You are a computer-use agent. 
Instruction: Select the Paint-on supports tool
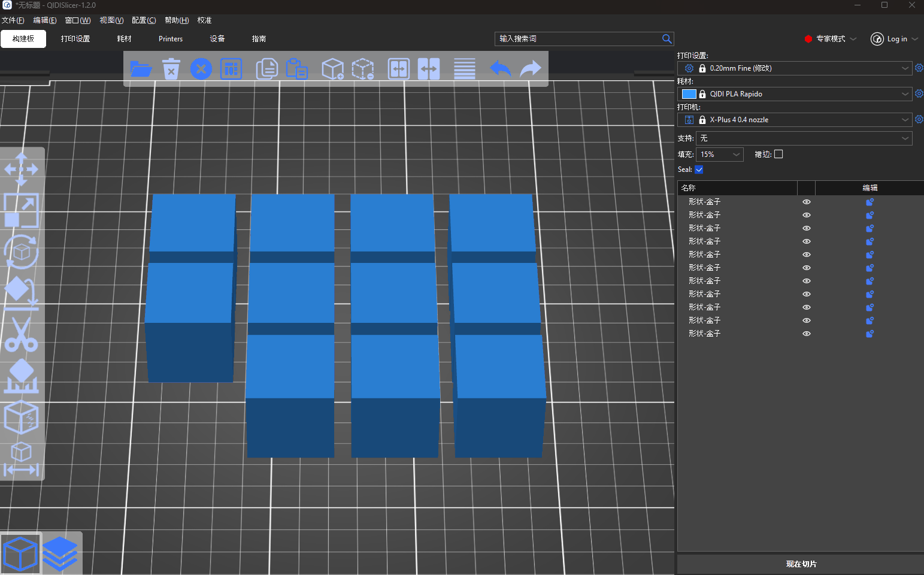22,376
